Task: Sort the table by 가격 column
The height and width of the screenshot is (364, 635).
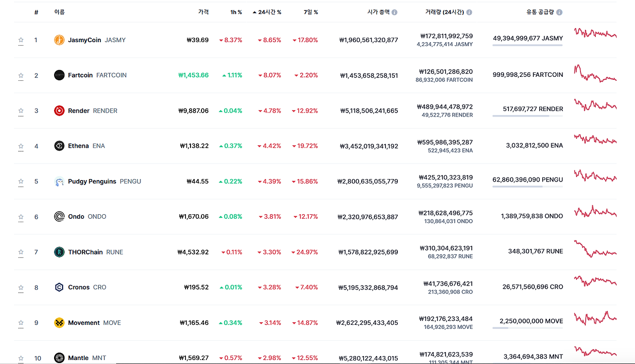Action: 203,12
